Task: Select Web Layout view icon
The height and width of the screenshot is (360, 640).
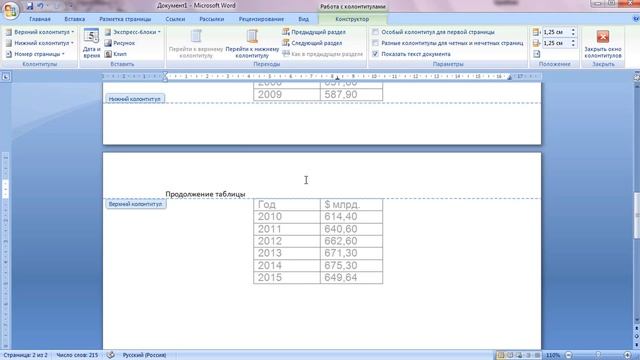Action: tap(519, 355)
